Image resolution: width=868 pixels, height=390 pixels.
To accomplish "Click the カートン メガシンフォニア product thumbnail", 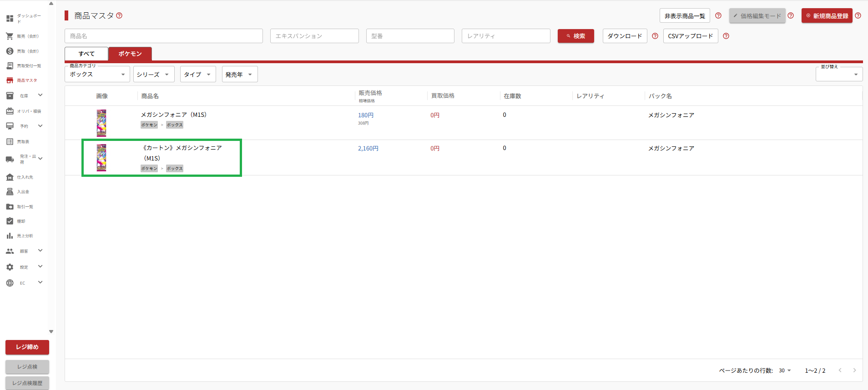I will 101,157.
